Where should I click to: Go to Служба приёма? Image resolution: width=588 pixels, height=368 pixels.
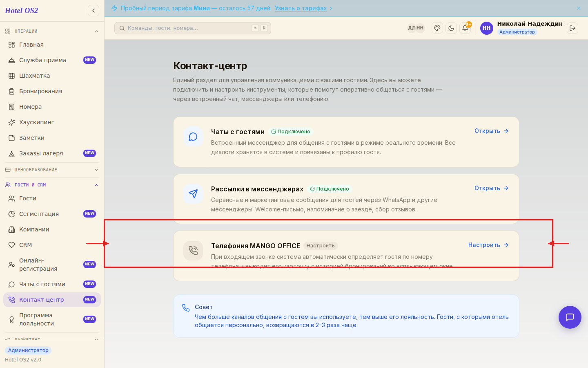(x=52, y=60)
